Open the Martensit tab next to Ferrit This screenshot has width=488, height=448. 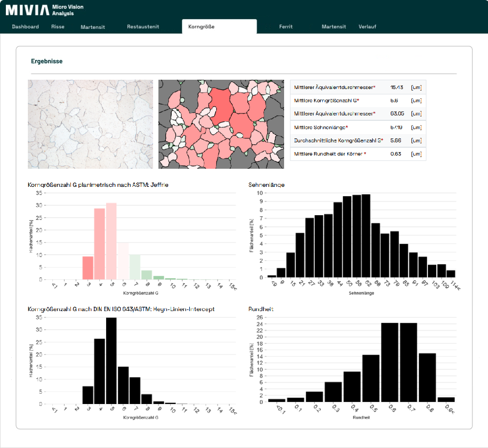point(334,27)
